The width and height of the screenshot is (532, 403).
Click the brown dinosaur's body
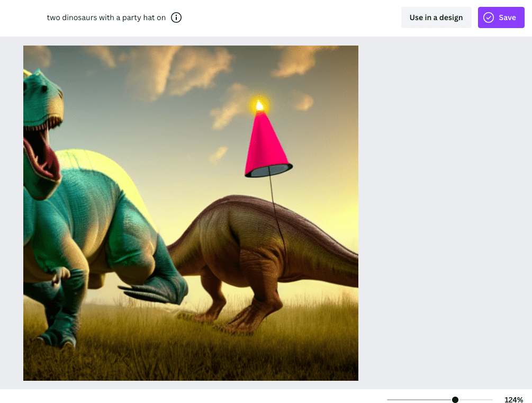pos(238,238)
